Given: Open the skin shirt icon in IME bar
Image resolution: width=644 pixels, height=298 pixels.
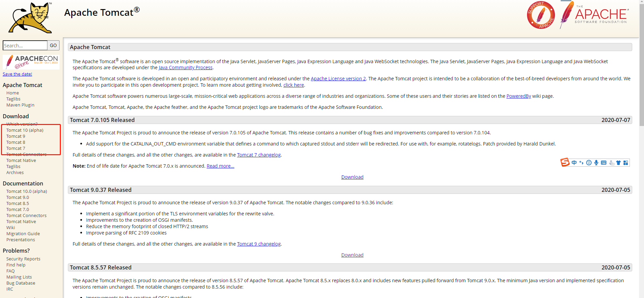Looking at the screenshot, I should click(x=618, y=163).
